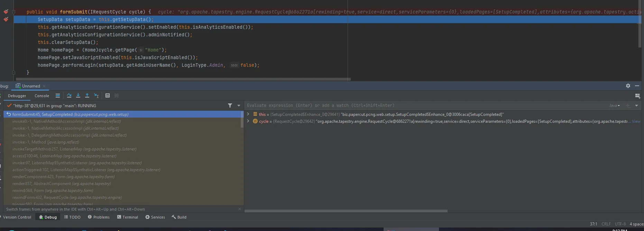
Task: Click the clearSetupData code line
Action: click(x=68, y=42)
